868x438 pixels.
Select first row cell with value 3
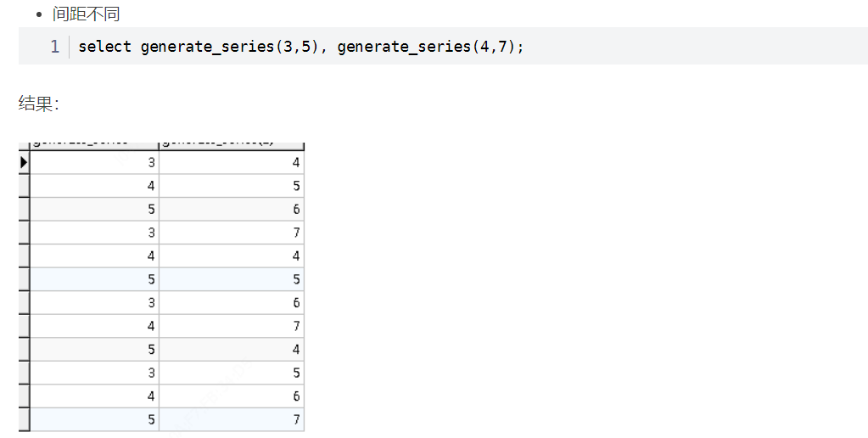[94, 163]
